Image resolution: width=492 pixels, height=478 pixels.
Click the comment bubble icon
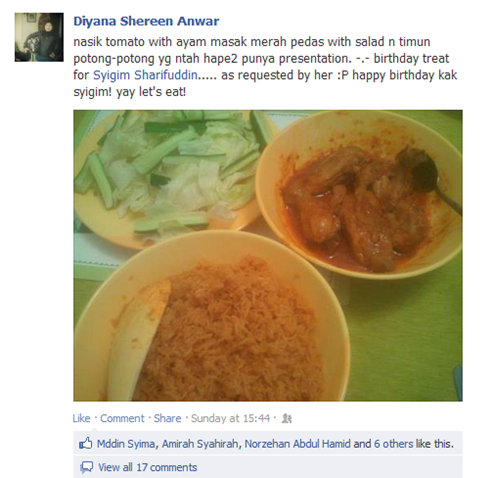pyautogui.click(x=86, y=467)
